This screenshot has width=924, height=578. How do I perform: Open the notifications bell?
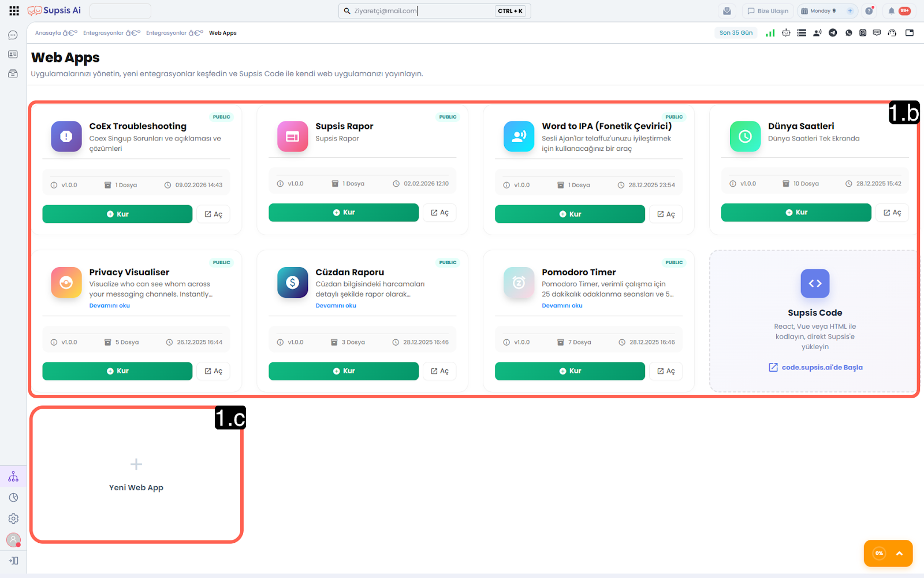pyautogui.click(x=892, y=11)
